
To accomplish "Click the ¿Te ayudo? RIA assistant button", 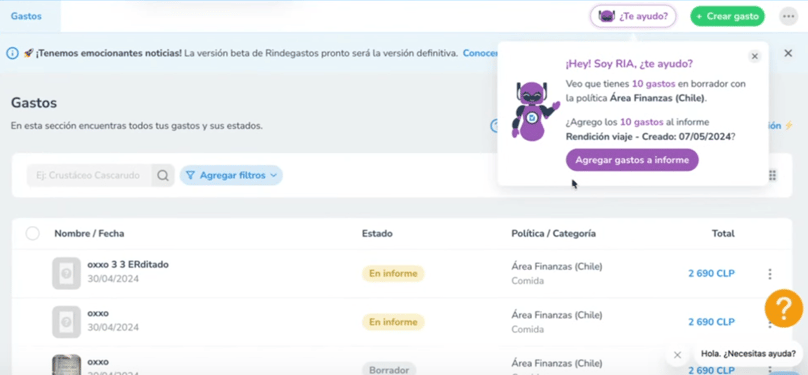I will tap(633, 16).
